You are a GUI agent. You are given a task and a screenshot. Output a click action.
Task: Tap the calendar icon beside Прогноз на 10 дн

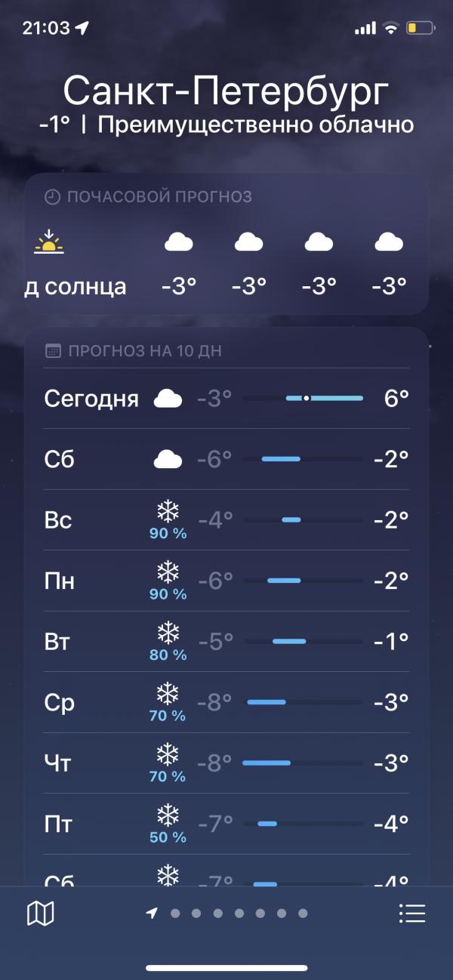click(53, 351)
